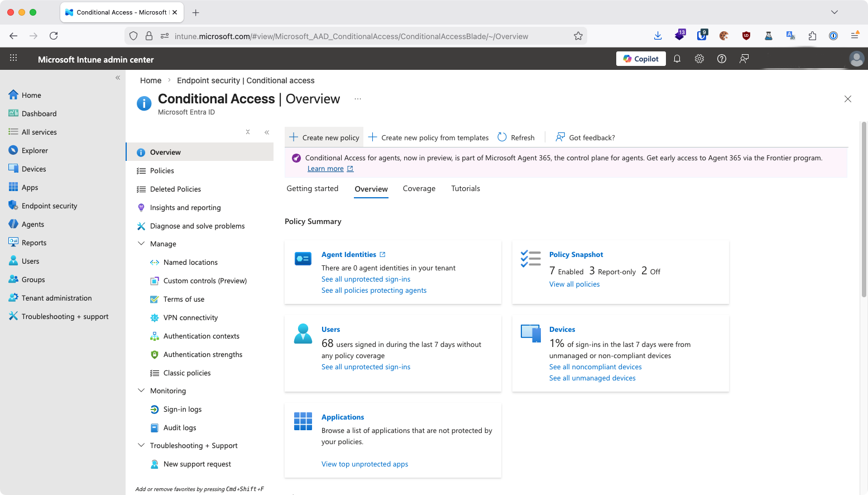
Task: Select Overview in blade menu
Action: (200, 152)
